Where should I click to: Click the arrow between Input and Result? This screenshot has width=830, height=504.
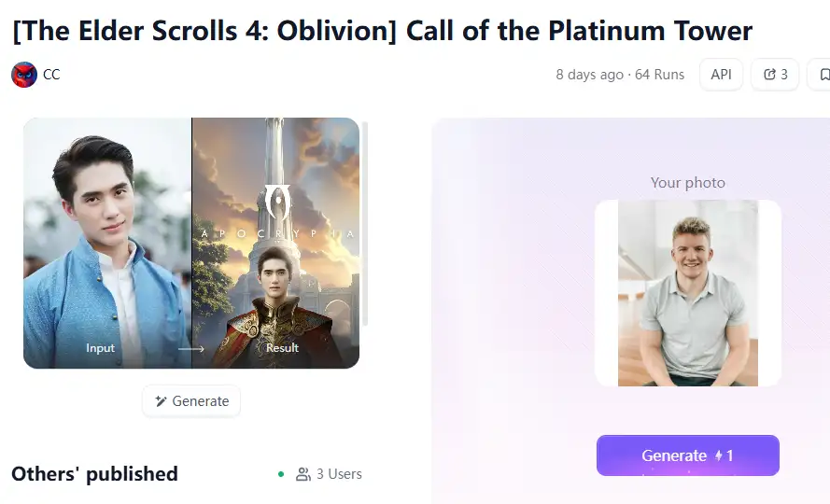[191, 349]
